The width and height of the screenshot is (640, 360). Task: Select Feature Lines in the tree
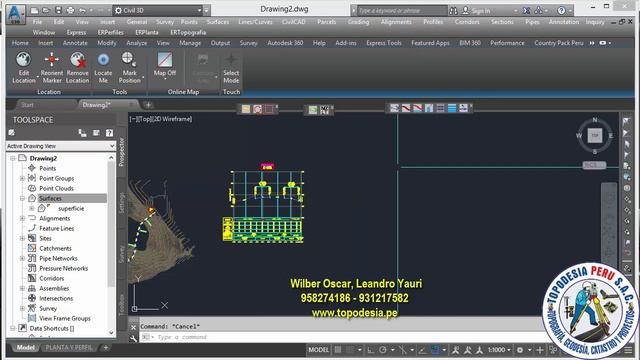pyautogui.click(x=57, y=229)
